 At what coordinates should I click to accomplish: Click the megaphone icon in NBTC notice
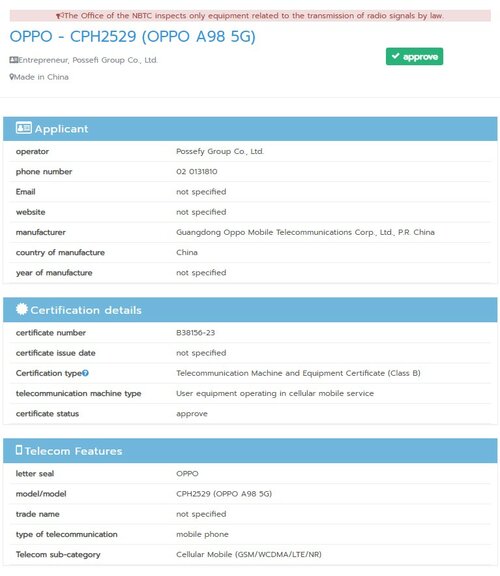pyautogui.click(x=60, y=16)
